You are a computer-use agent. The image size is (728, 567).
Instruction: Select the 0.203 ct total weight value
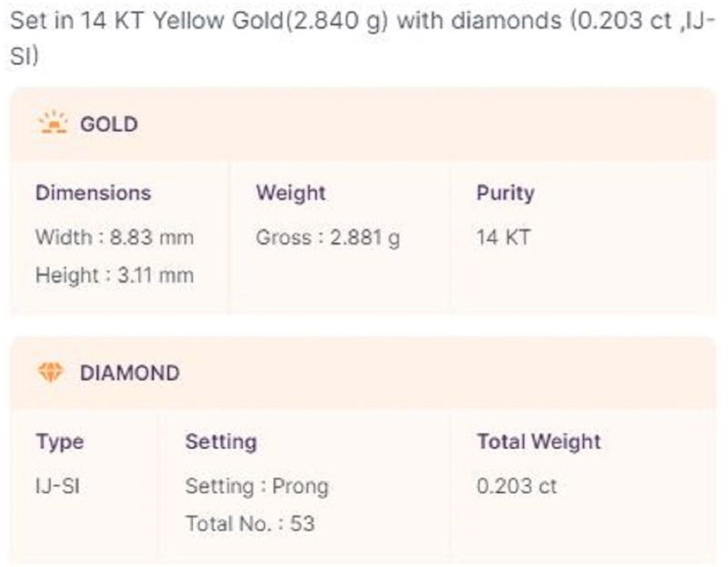click(516, 486)
